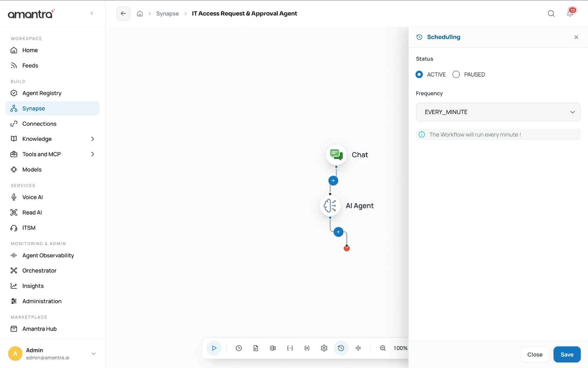The width and height of the screenshot is (588, 368).
Task: Select the PAUSED status radio button
Action: pos(456,75)
